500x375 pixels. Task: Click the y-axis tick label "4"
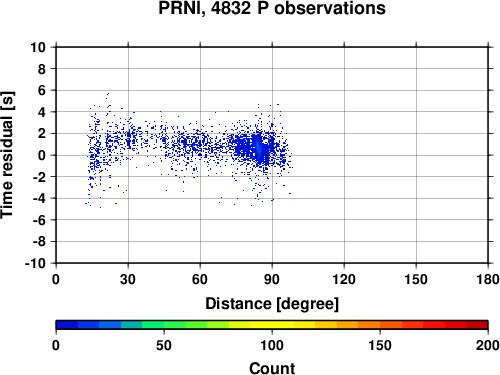[42, 112]
